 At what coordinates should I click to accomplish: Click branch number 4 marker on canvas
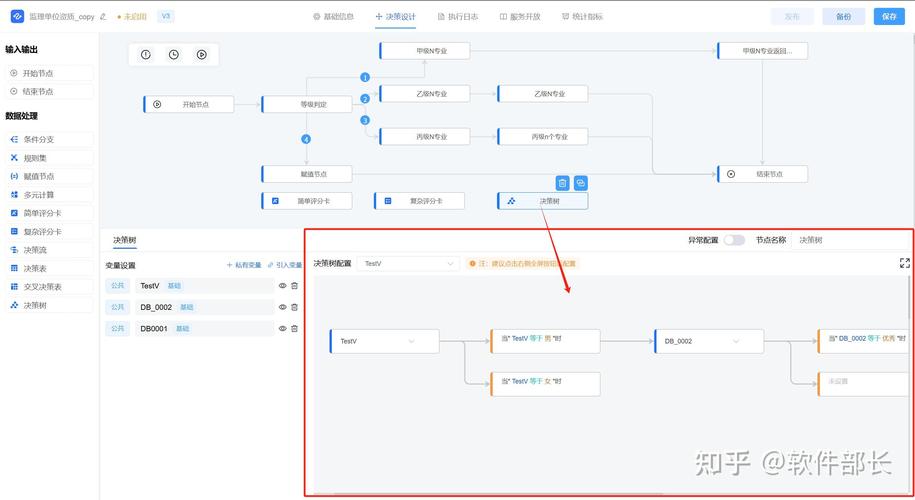click(306, 139)
